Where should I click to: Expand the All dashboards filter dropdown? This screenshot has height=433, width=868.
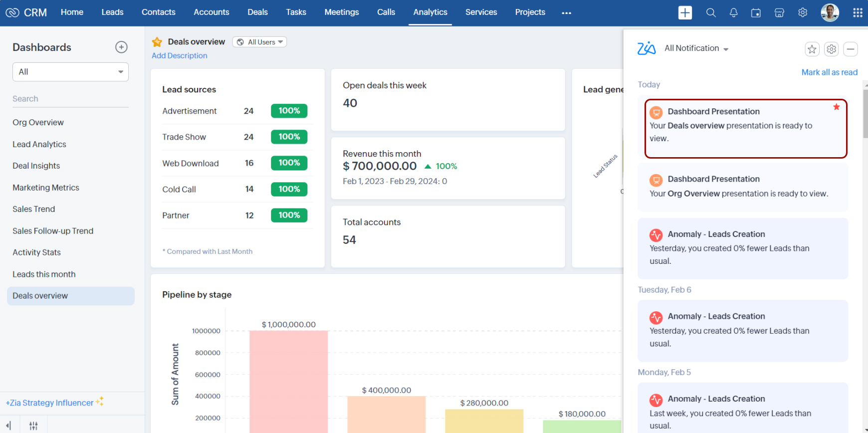tap(70, 72)
